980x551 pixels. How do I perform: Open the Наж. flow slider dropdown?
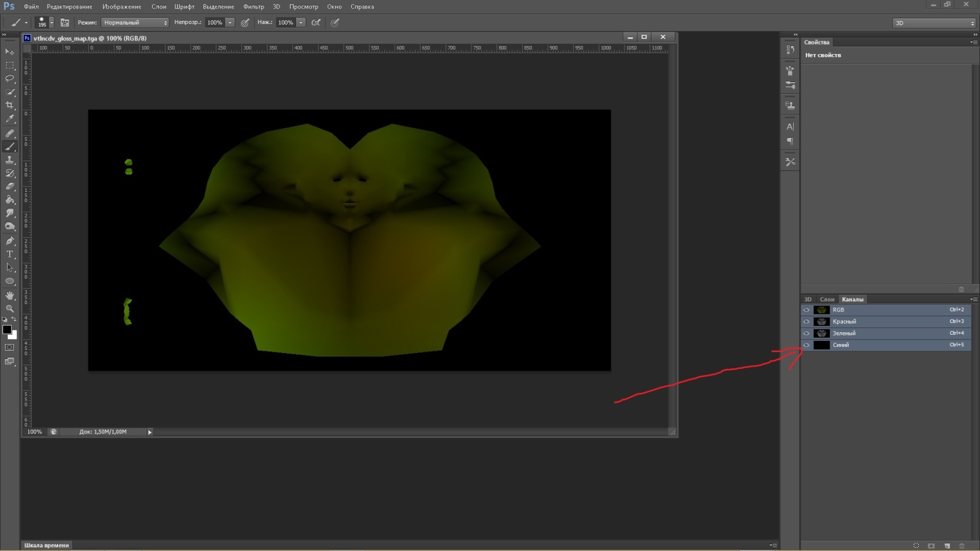click(x=301, y=23)
